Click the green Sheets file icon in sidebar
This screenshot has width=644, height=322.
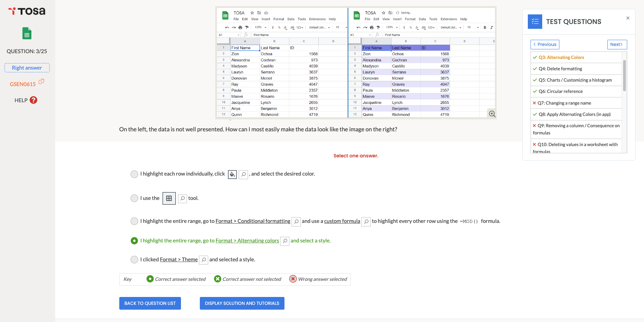[27, 33]
